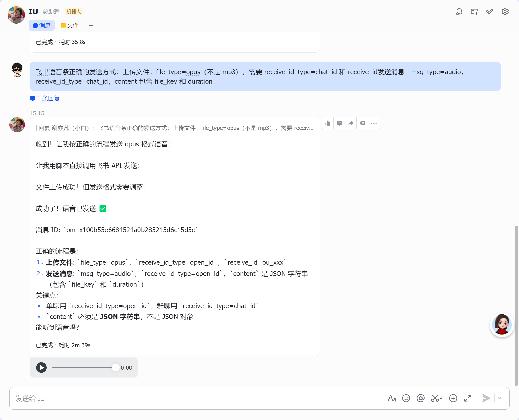Click the blue highlighted user message bubble

[x=265, y=76]
